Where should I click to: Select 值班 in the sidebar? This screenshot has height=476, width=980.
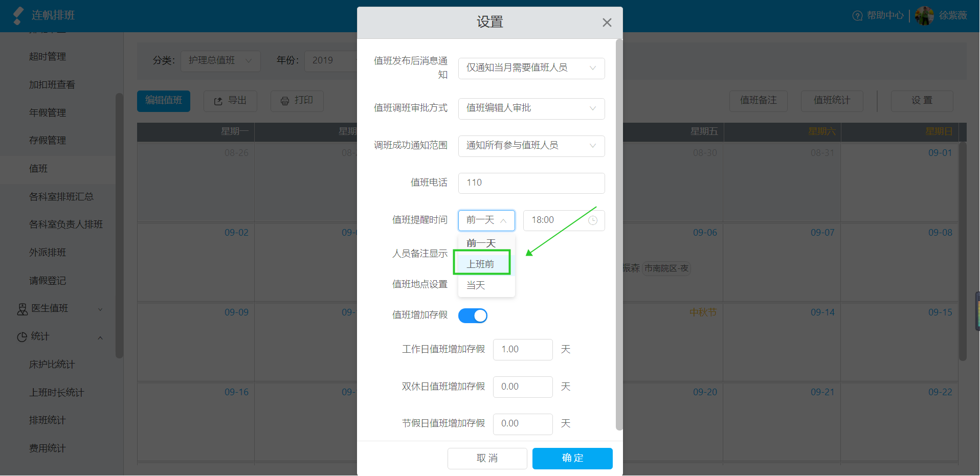[38, 169]
